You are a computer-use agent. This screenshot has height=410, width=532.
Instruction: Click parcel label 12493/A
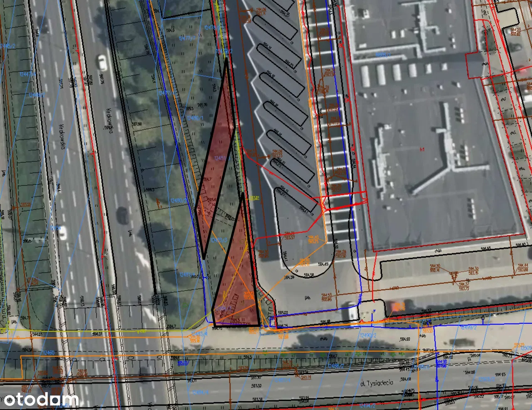[199, 334]
